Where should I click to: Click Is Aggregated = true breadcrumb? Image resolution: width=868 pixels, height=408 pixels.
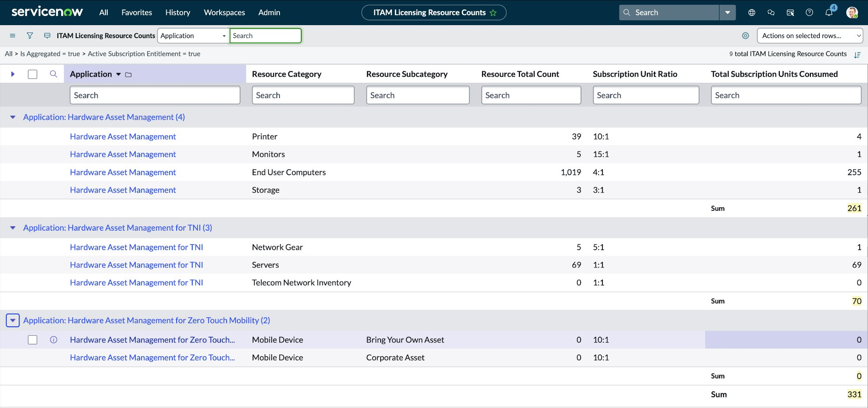point(50,54)
